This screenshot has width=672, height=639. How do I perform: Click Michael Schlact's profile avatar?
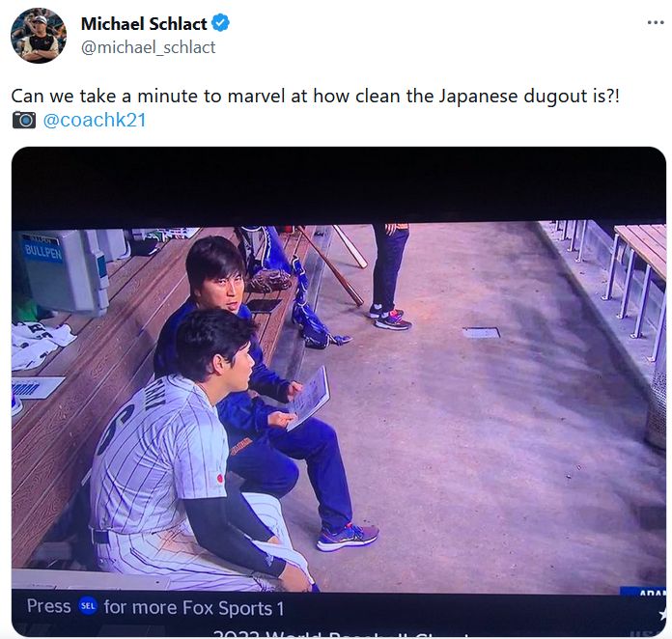coord(39,36)
